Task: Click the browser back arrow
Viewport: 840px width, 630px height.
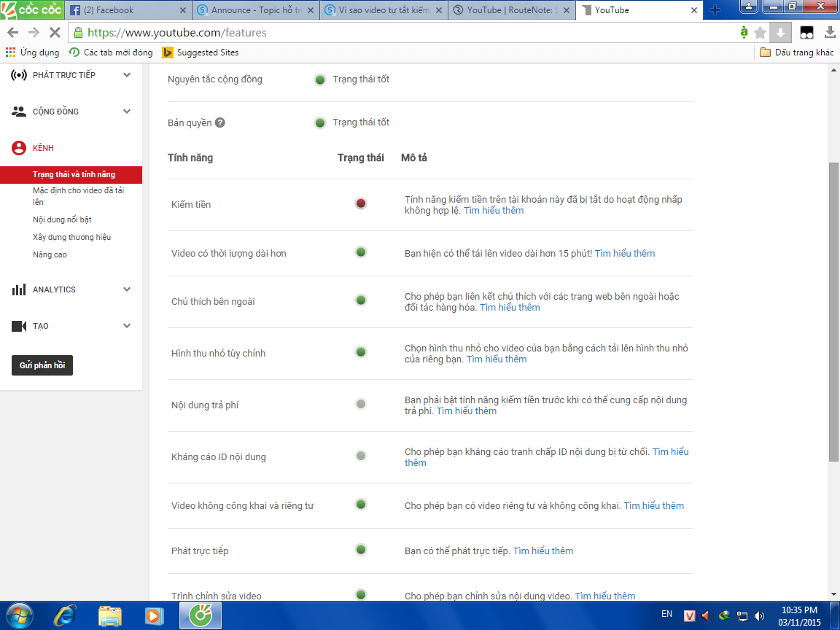Action: click(13, 33)
